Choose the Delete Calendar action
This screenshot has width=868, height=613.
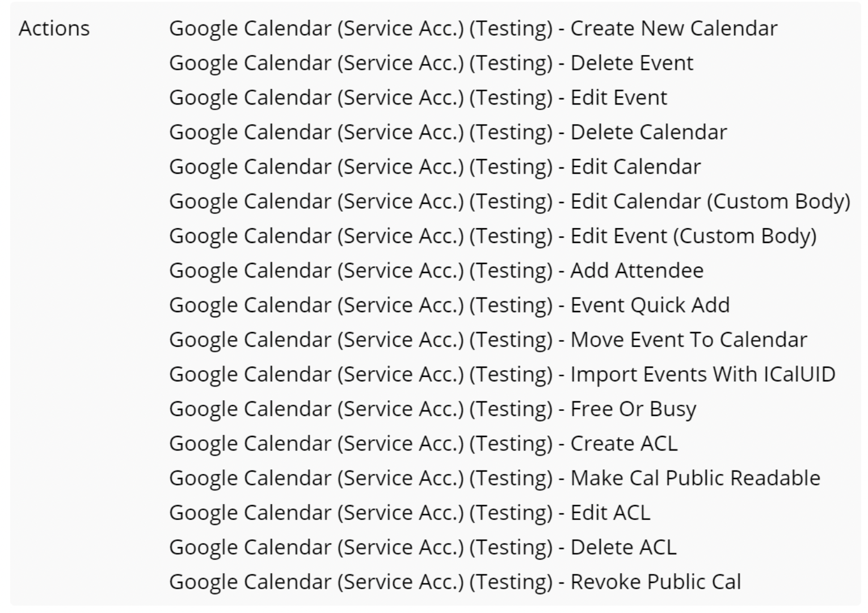448,132
